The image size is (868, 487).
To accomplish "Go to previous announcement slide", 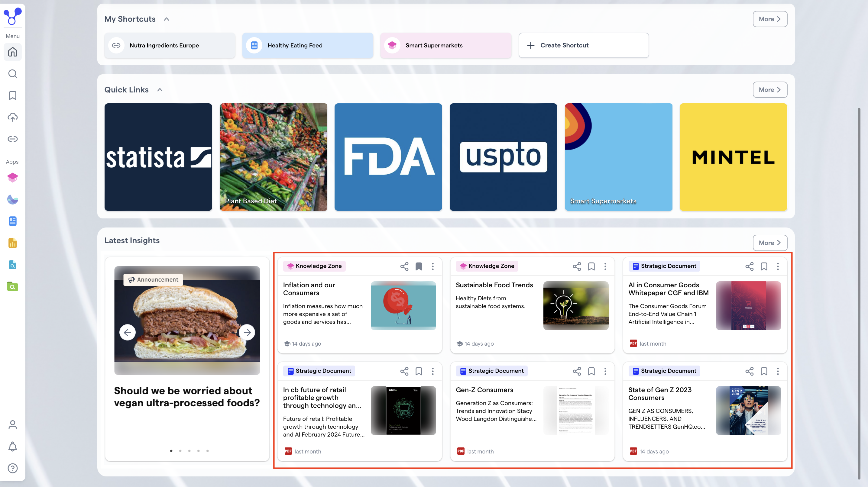I will tap(127, 332).
